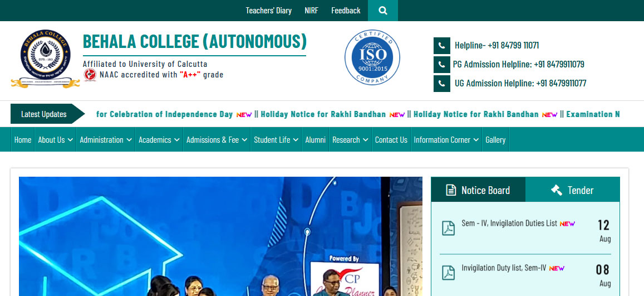Click the graduation ceremony slider image

(x=220, y=236)
